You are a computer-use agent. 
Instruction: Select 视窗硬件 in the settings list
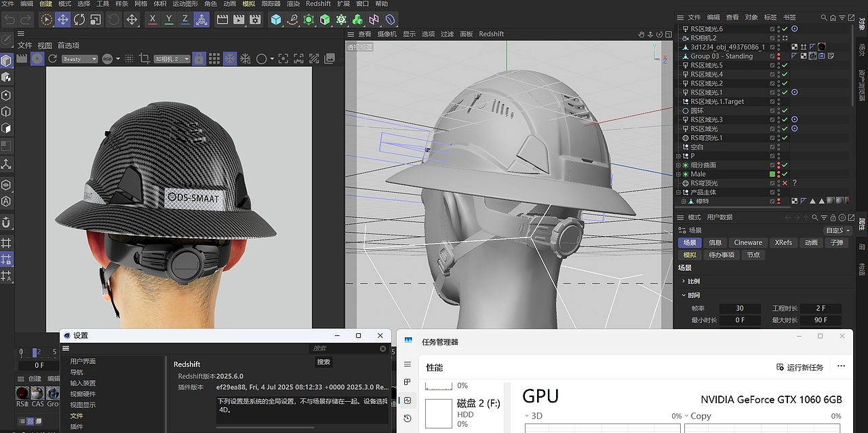click(x=83, y=394)
